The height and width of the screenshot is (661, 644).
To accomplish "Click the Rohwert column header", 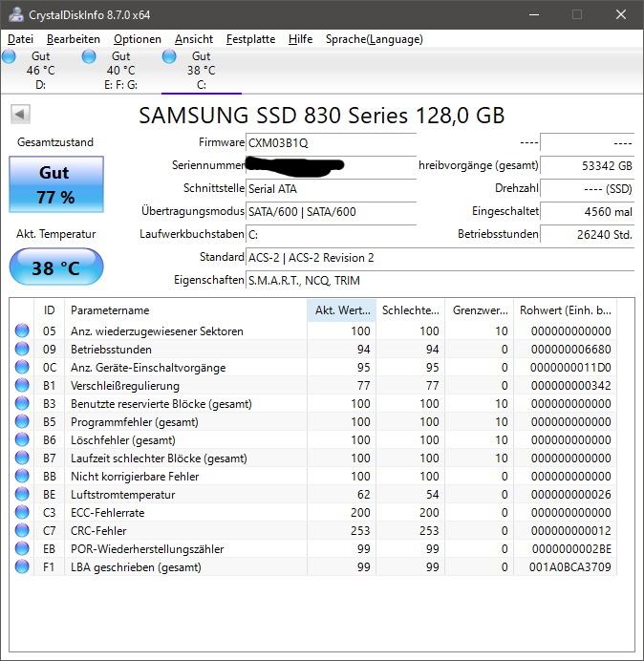I will (565, 310).
